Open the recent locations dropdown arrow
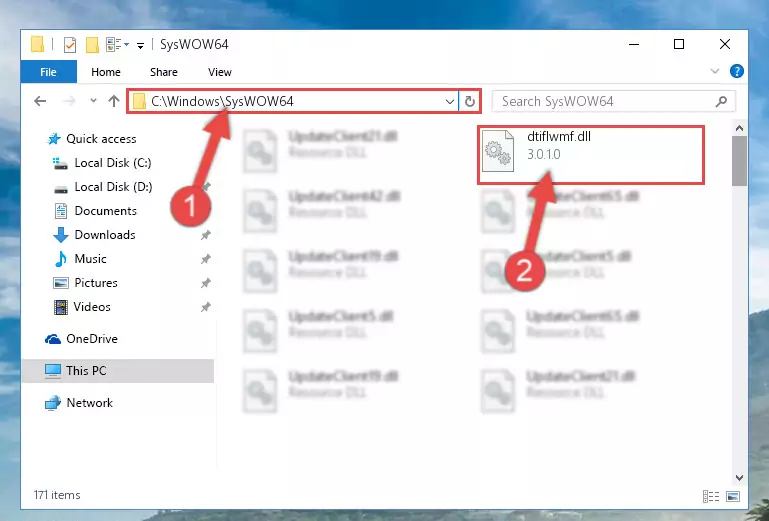This screenshot has height=521, width=769. point(93,101)
